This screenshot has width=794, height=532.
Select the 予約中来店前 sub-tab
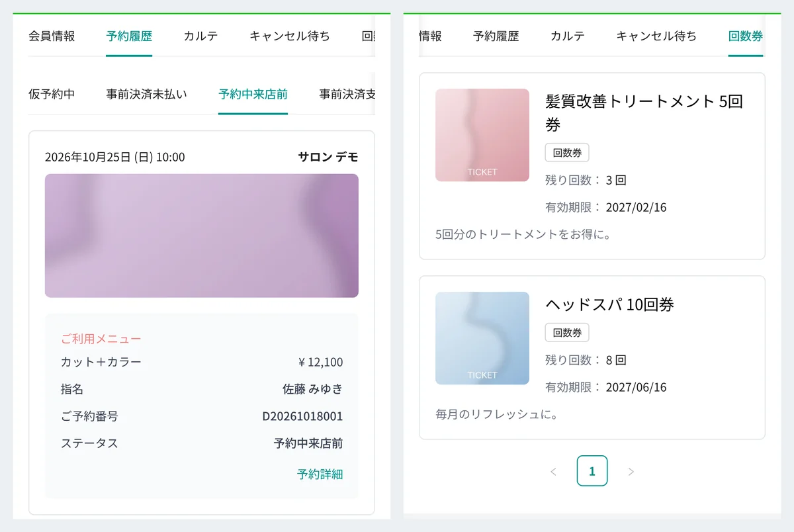(x=253, y=94)
